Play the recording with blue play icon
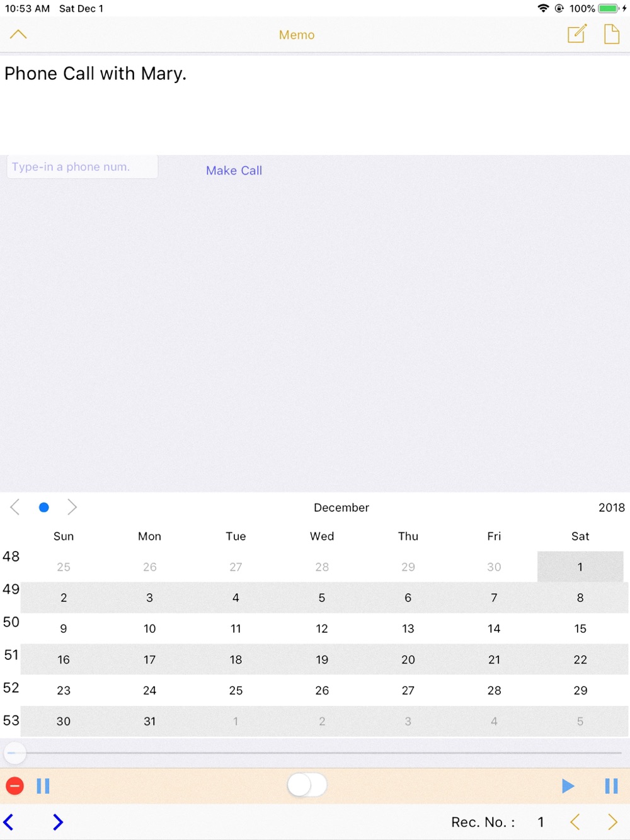630x840 pixels. pos(568,786)
